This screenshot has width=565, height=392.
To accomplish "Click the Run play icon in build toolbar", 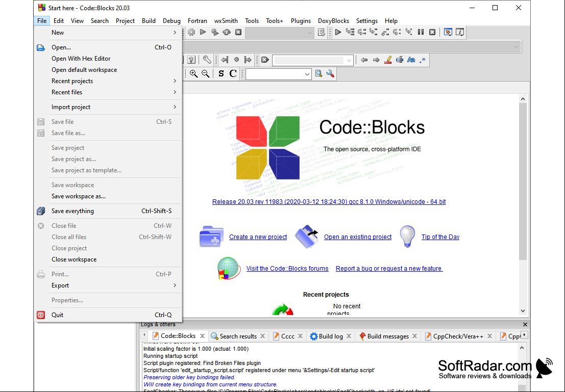I will 203,33.
